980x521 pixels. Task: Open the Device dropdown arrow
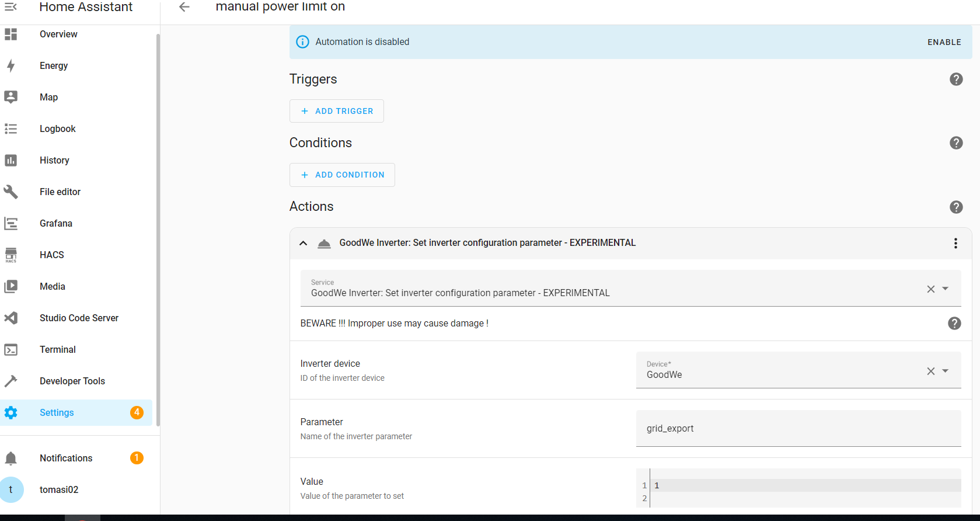[946, 371]
